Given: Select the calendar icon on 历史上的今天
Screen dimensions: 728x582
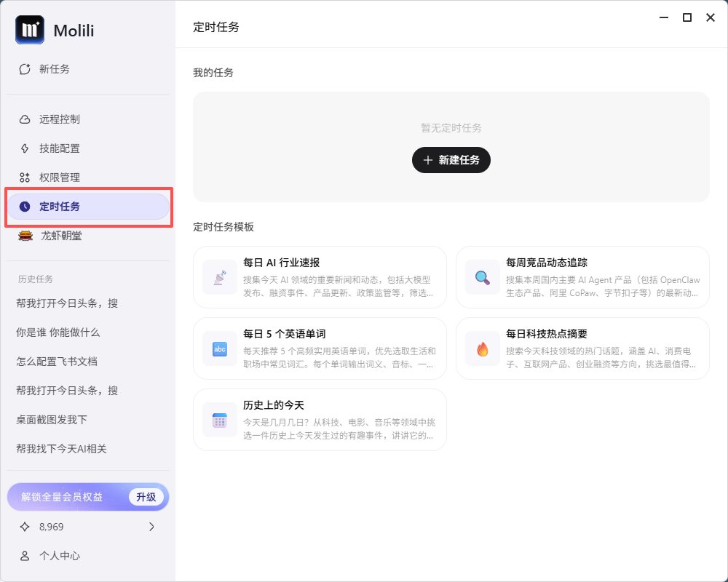Looking at the screenshot, I should (218, 420).
